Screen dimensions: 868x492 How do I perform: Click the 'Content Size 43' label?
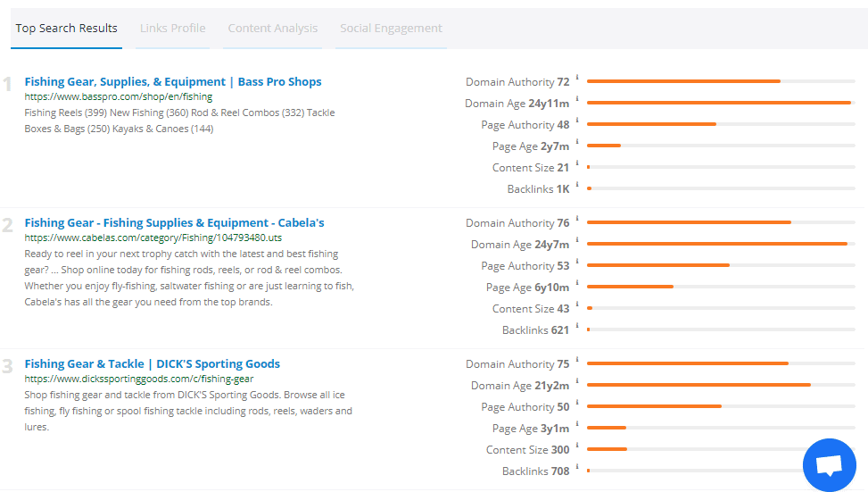(x=530, y=309)
